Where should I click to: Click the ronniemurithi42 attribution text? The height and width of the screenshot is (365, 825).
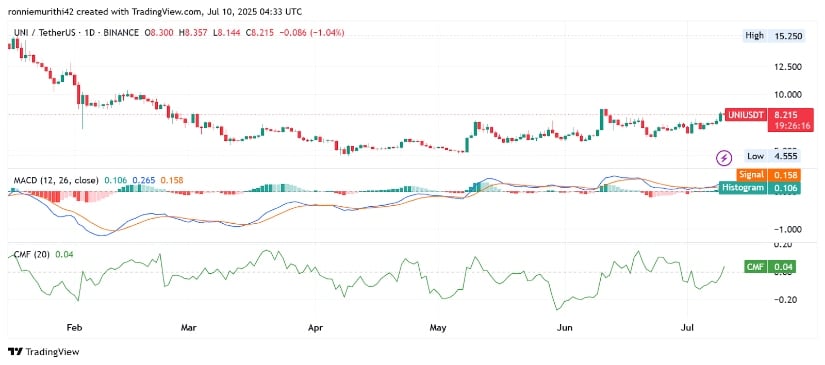point(37,11)
